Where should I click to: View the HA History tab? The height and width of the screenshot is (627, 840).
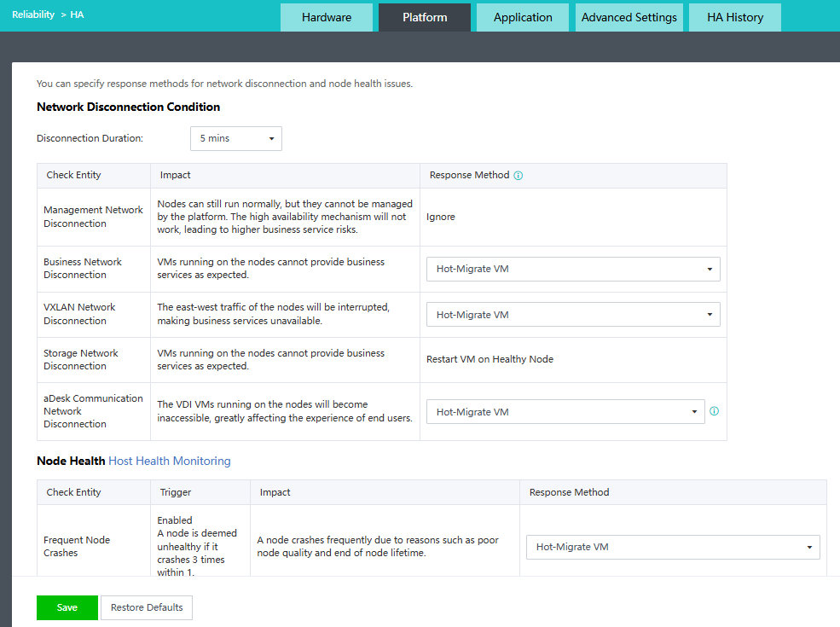click(x=735, y=17)
